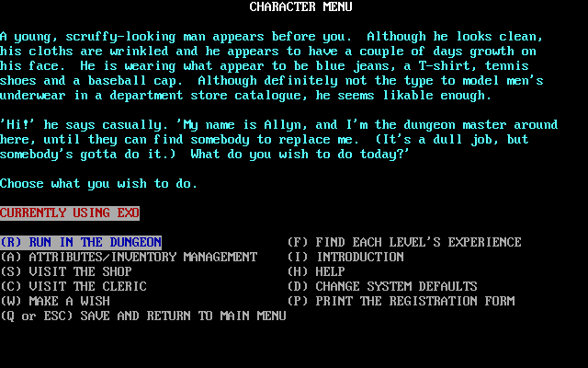Click the scruffy-looking man description paragraph

[x=272, y=65]
